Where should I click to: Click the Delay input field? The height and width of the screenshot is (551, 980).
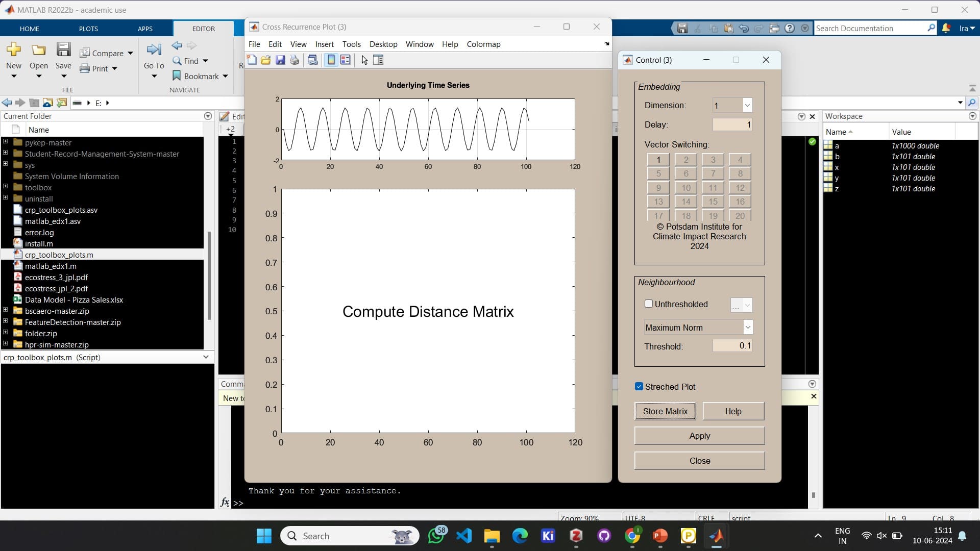732,124
